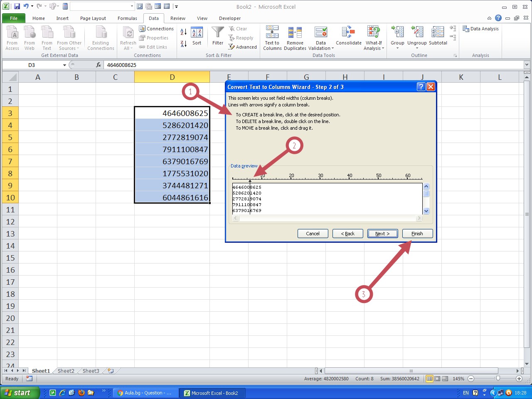Switch to Normal view in status bar
Image resolution: width=532 pixels, height=399 pixels.
pyautogui.click(x=429, y=379)
